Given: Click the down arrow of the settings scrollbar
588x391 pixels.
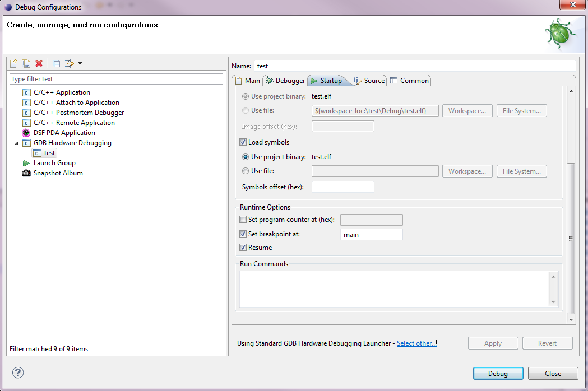Looking at the screenshot, I should (571, 319).
